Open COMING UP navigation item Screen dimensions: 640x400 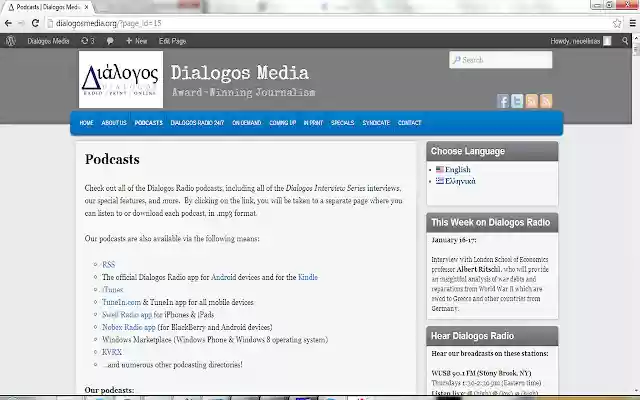[282, 123]
